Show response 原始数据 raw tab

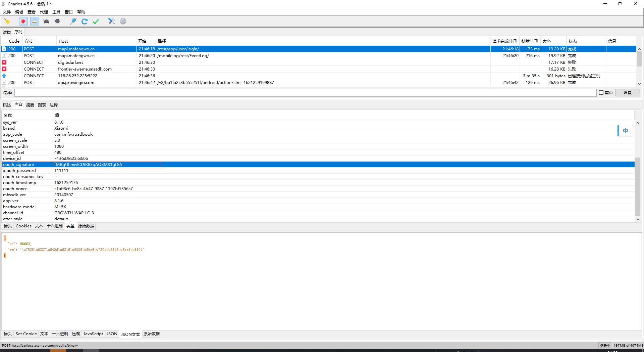152,334
